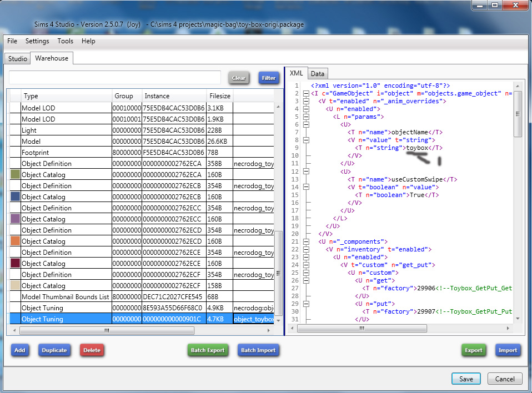Viewport: 532px width, 393px height.
Task: Collapse the _components node on line 21
Action: pos(306,241)
